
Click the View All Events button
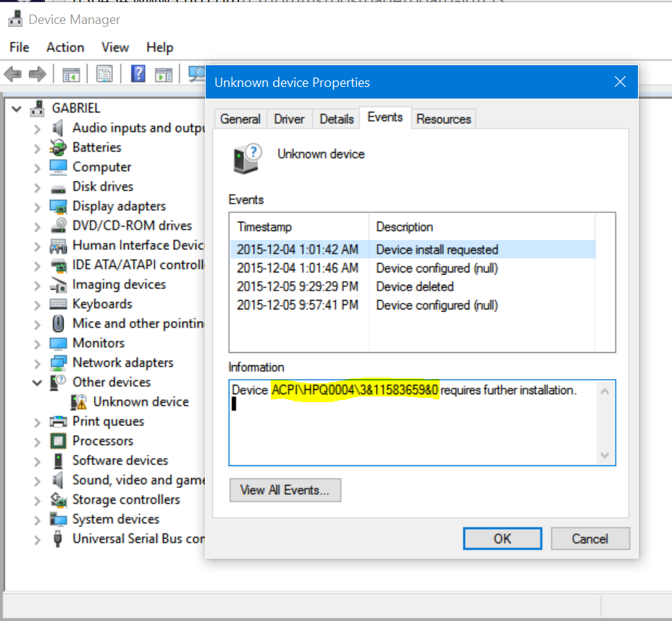click(x=285, y=490)
